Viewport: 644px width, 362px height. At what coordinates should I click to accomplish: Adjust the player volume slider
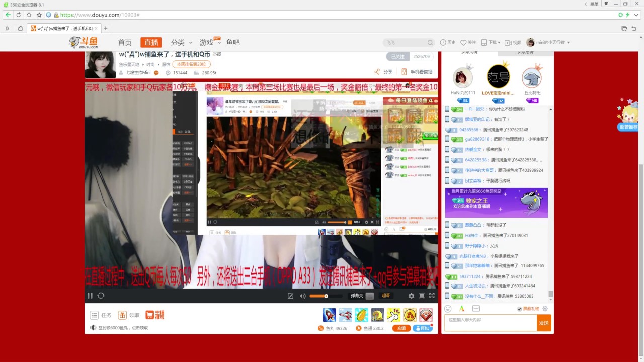click(326, 296)
